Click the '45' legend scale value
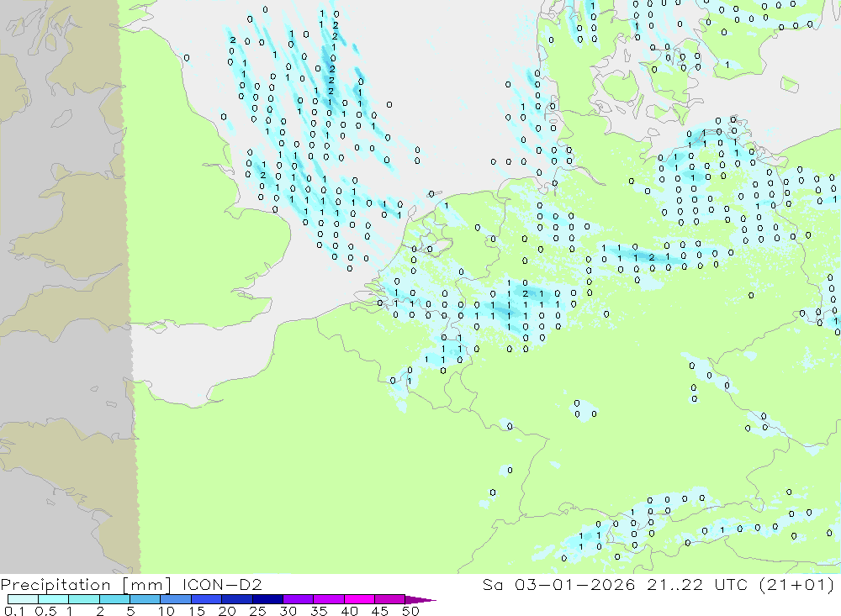841x616 pixels. tap(380, 611)
